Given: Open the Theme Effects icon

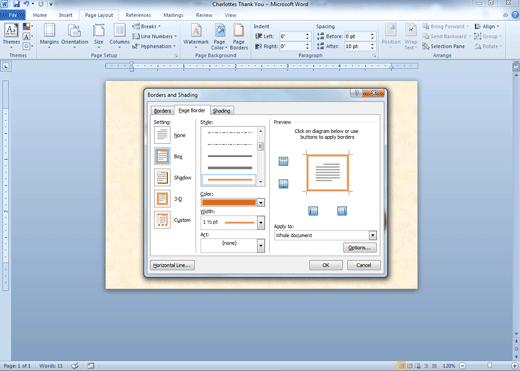Looking at the screenshot, I should tap(27, 46).
